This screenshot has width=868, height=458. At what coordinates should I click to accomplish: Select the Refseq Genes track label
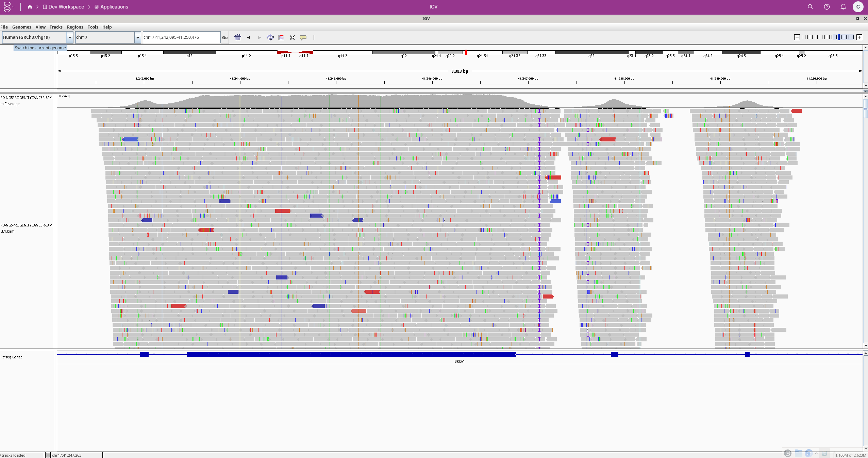pyautogui.click(x=12, y=357)
